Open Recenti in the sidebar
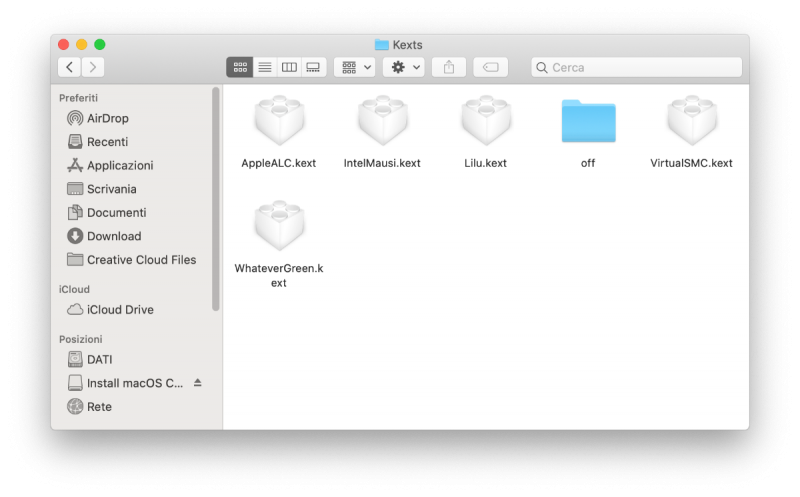This screenshot has height=497, width=800. coord(135,142)
